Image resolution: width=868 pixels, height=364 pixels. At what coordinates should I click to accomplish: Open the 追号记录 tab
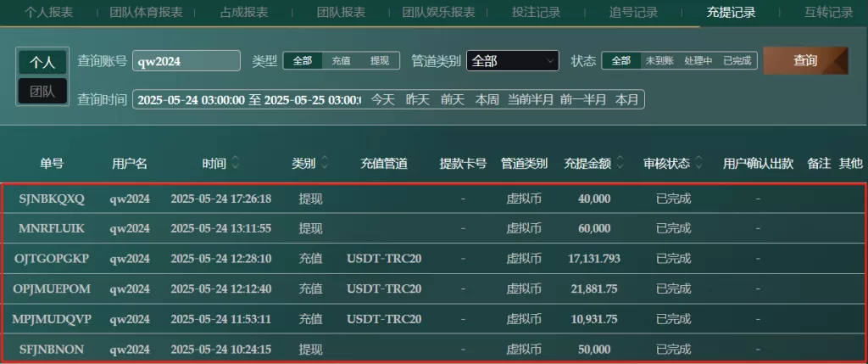tap(633, 12)
